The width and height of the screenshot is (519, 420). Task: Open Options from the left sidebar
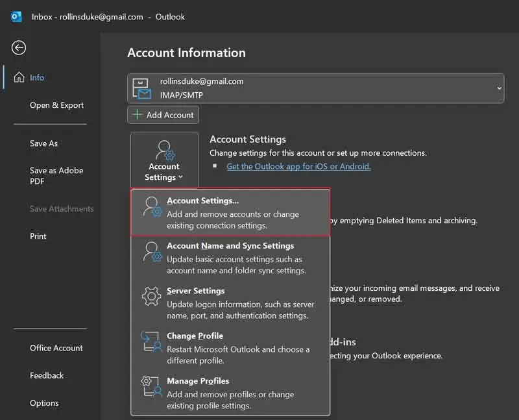coord(44,402)
